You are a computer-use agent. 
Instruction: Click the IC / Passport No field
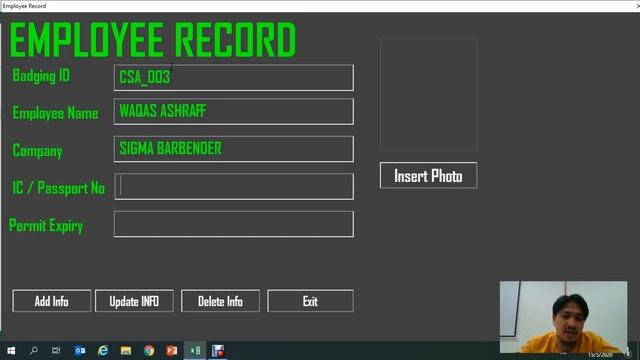tap(234, 187)
